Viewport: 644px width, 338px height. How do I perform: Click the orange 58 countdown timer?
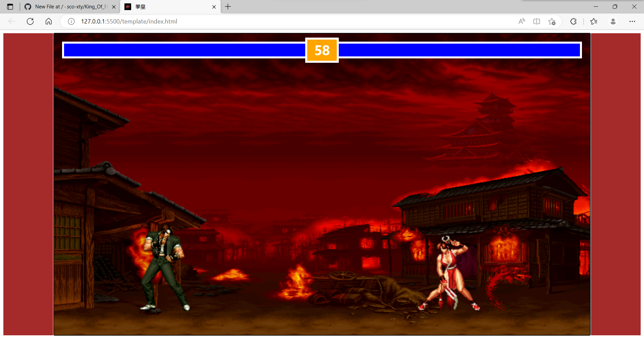tap(322, 50)
